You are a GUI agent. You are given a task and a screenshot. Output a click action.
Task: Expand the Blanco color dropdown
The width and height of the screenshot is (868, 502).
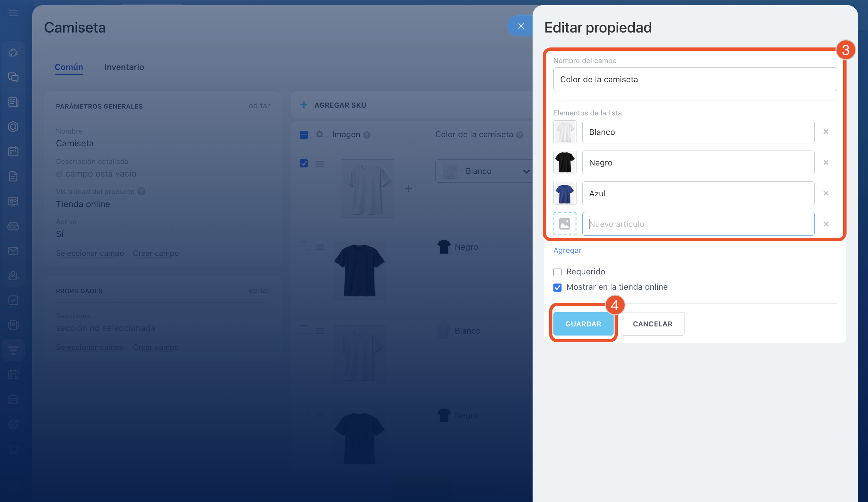coord(526,171)
